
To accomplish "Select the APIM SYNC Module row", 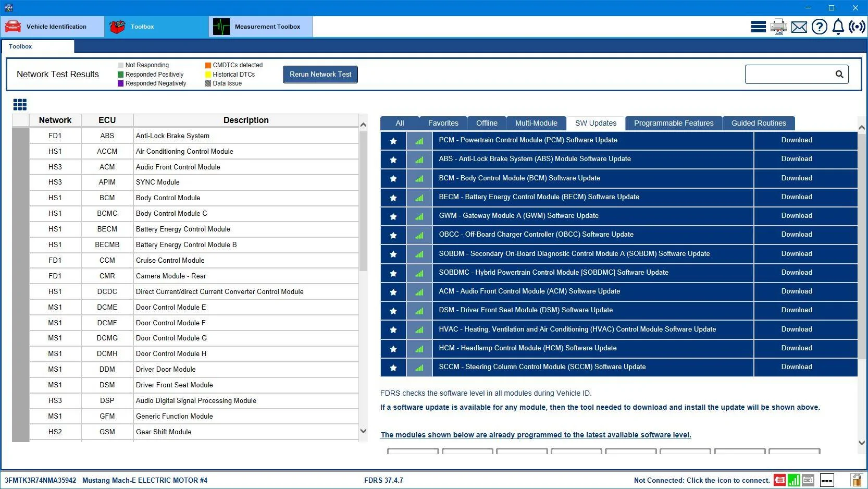I will click(x=194, y=182).
